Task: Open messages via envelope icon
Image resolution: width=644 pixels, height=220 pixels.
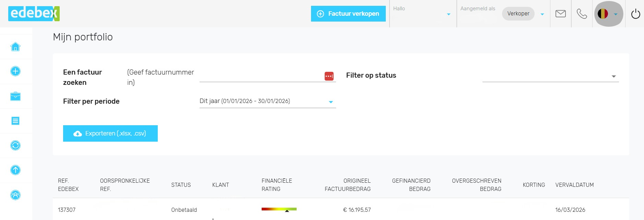Action: tap(560, 14)
